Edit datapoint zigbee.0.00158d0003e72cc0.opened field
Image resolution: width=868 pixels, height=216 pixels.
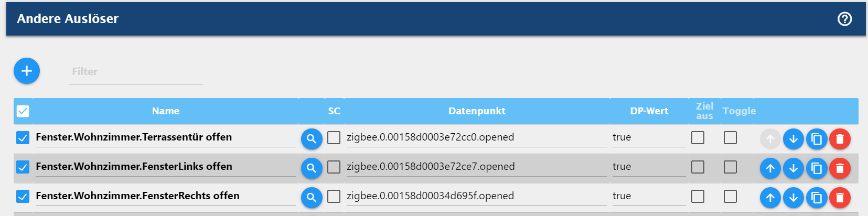[x=476, y=137]
